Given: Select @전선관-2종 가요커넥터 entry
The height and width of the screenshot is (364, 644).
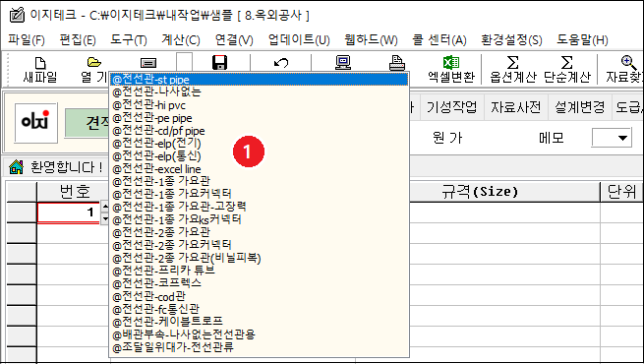Looking at the screenshot, I should click(259, 245).
